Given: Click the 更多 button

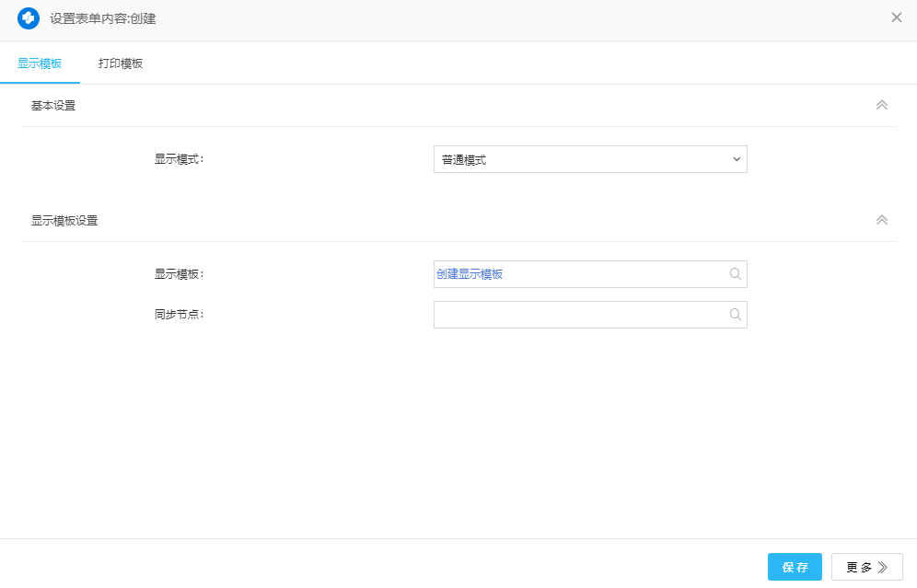Looking at the screenshot, I should (866, 567).
